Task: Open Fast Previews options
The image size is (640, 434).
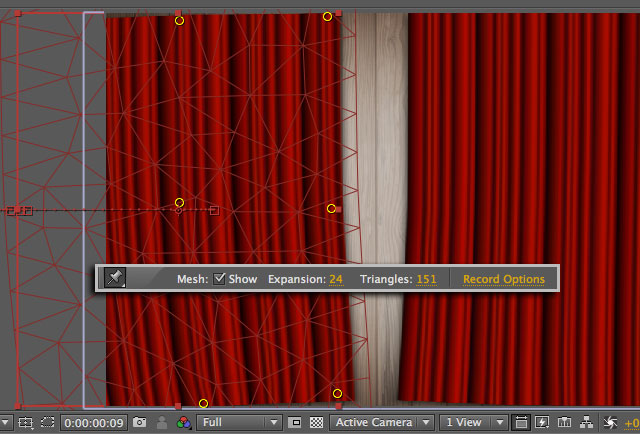Action: tap(542, 422)
